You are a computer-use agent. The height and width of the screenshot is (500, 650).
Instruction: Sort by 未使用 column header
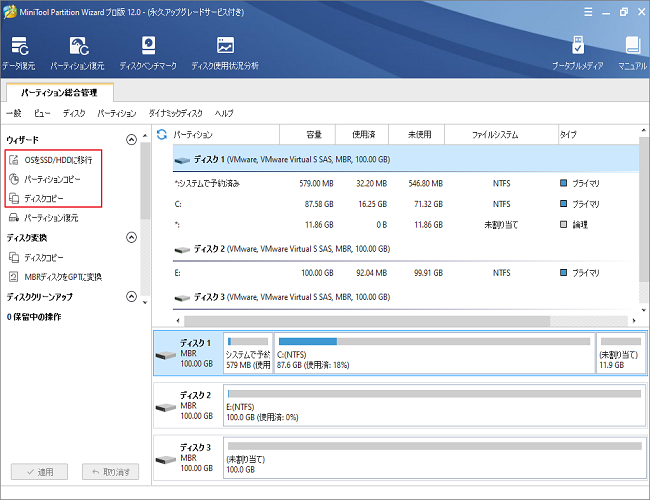(x=417, y=134)
